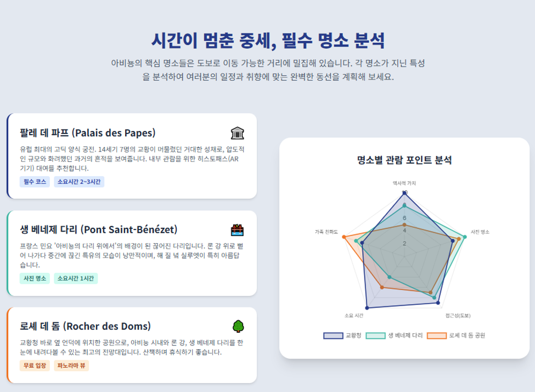The width and height of the screenshot is (535, 392).
Task: Select the 파노라마 뷰 tag
Action: click(x=71, y=365)
